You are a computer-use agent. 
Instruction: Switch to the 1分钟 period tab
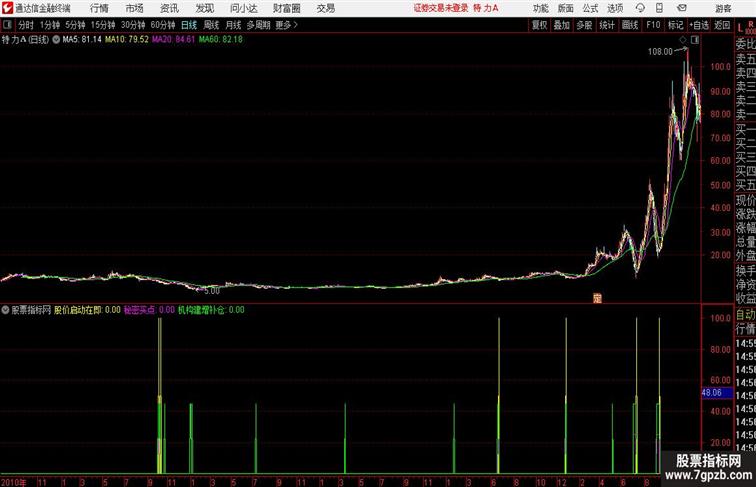pyautogui.click(x=50, y=25)
